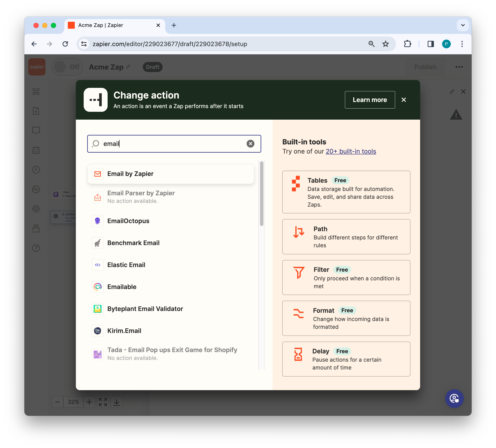Viewport: 496px width, 448px height.
Task: Expand the tab search chevron
Action: tap(463, 25)
